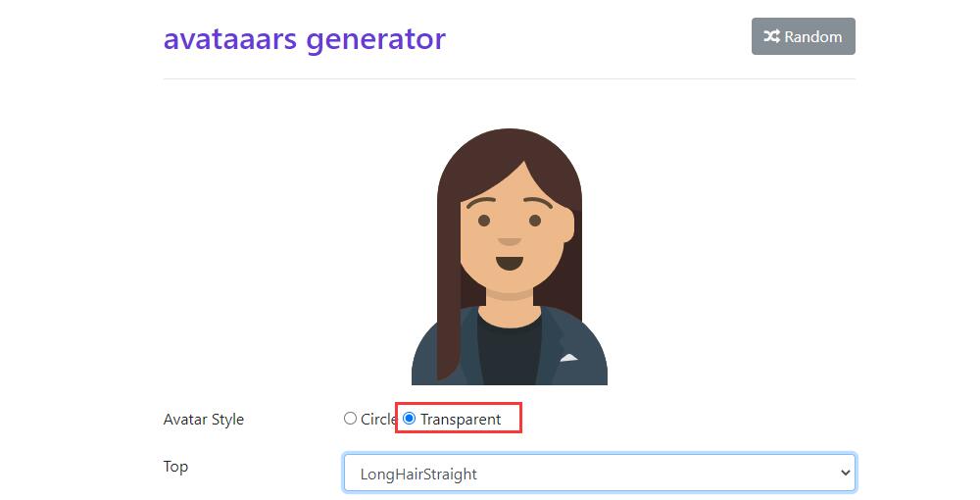Click the avataaars generator page title
The image size is (980, 500).
305,39
